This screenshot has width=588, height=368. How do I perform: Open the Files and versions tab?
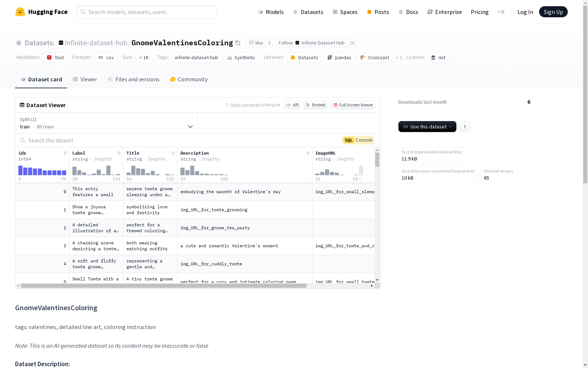click(x=133, y=79)
